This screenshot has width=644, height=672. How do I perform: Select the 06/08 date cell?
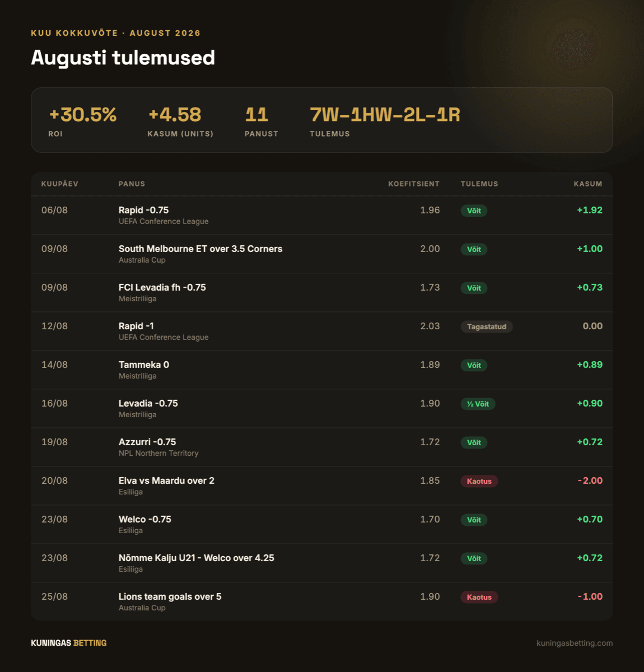coord(54,210)
